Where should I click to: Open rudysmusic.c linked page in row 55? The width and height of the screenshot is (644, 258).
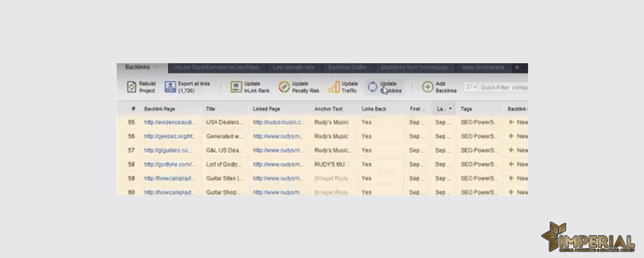tap(279, 122)
